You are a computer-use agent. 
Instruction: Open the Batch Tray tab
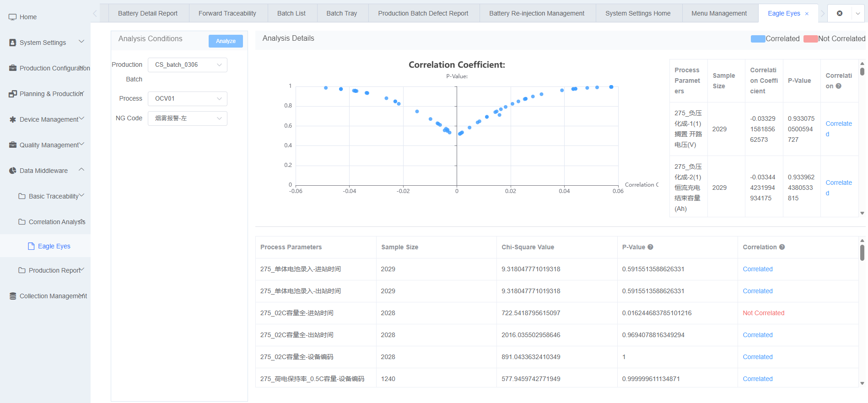[x=342, y=13]
